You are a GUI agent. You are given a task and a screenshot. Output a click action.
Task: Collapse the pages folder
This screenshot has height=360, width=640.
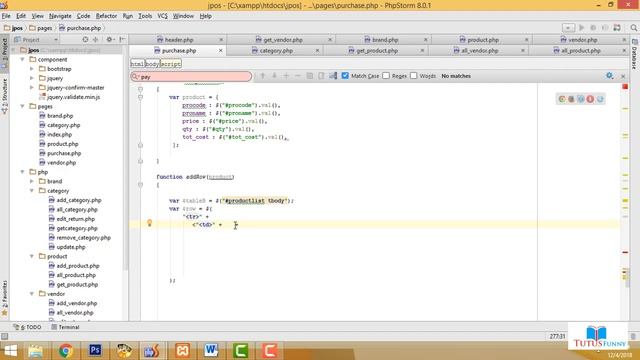click(22, 106)
